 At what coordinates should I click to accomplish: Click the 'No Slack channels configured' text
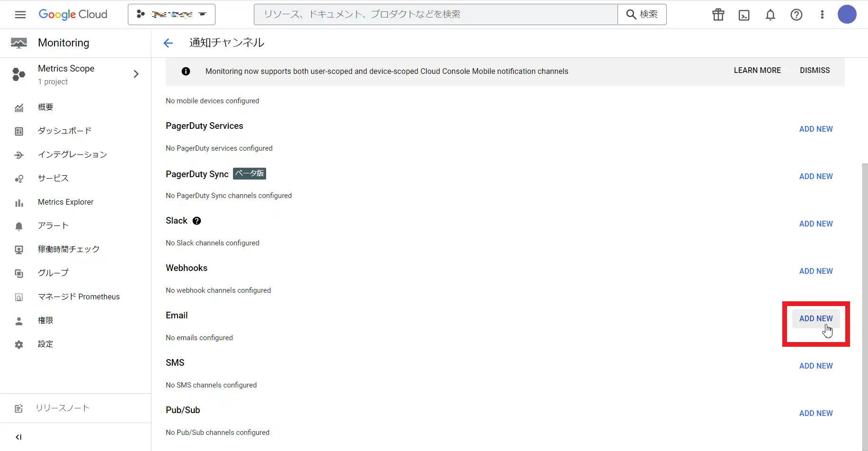[213, 243]
